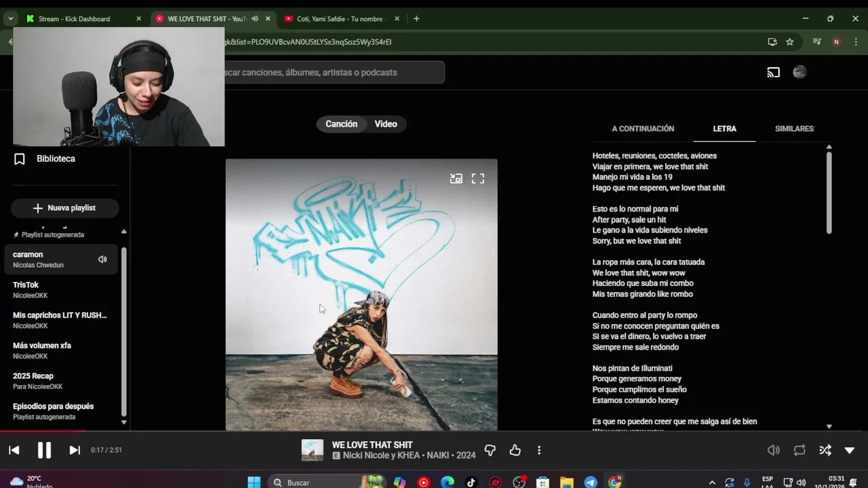Skip to the next track
Image resolution: width=868 pixels, height=488 pixels.
[75, 450]
